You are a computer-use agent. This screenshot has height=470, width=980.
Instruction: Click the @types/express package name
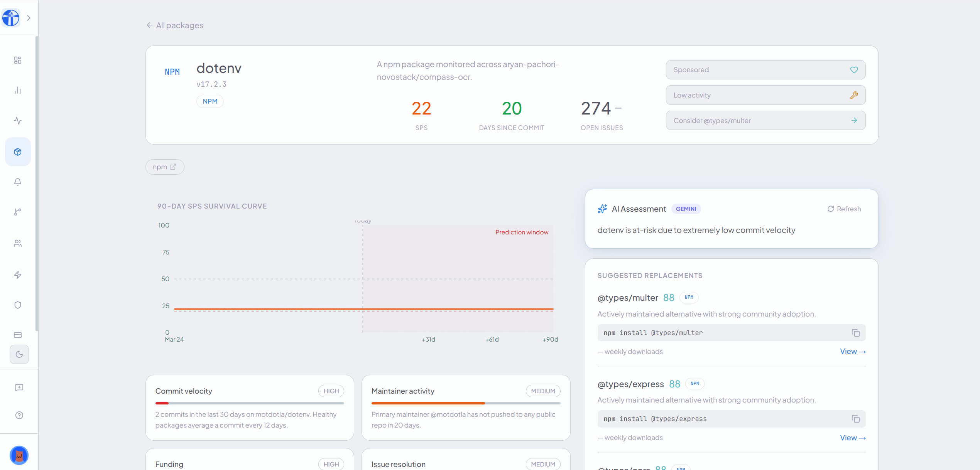pos(630,384)
